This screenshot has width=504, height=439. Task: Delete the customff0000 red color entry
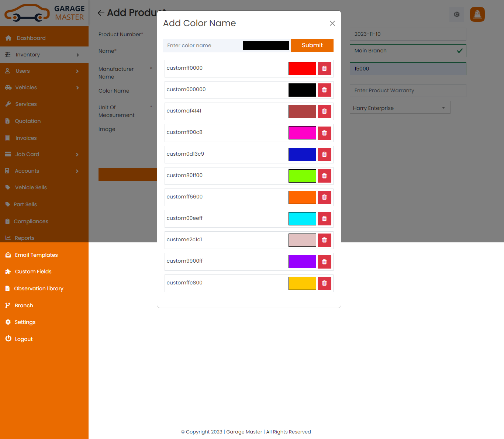pos(324,69)
